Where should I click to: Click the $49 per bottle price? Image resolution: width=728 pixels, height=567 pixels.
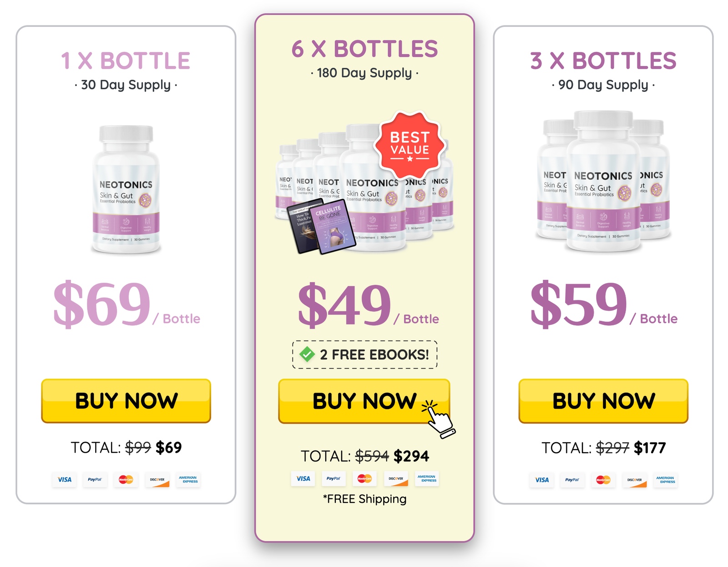(368, 304)
